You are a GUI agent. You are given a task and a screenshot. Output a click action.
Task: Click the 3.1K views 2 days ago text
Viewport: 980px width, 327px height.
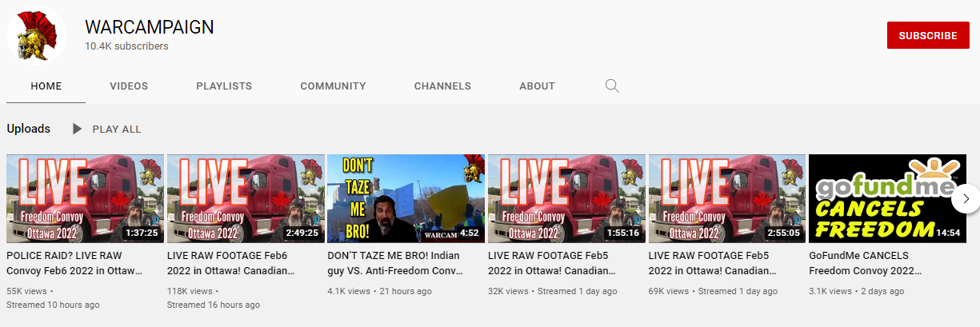point(857,291)
